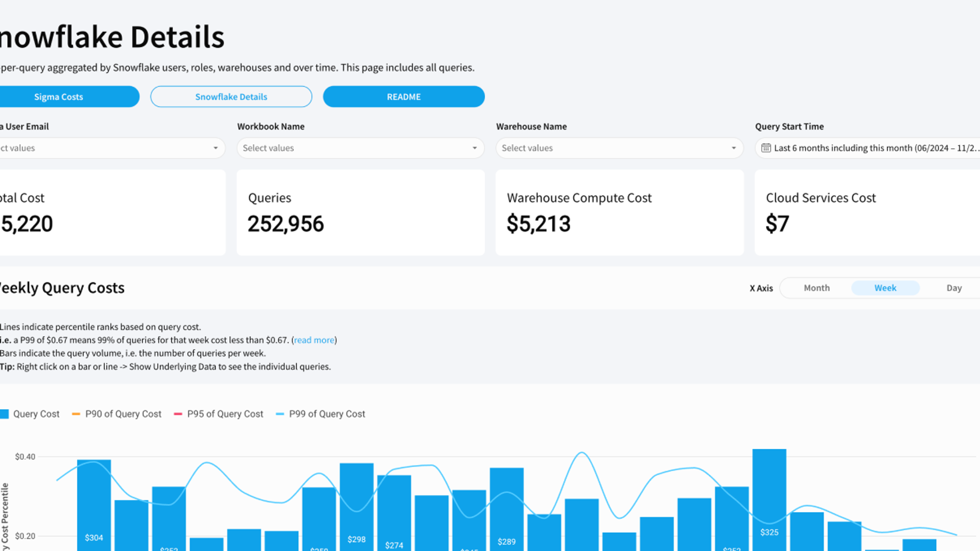Screen dimensions: 980x551
Task: Click the $298 bar in the chart
Action: tap(357, 507)
